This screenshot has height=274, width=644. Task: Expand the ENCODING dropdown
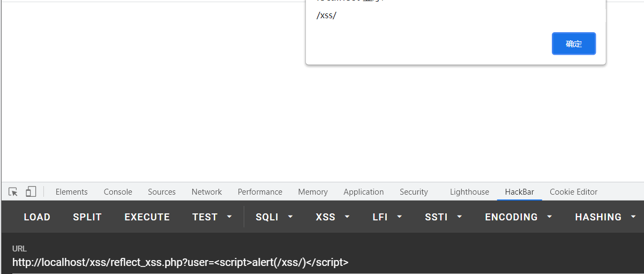519,217
